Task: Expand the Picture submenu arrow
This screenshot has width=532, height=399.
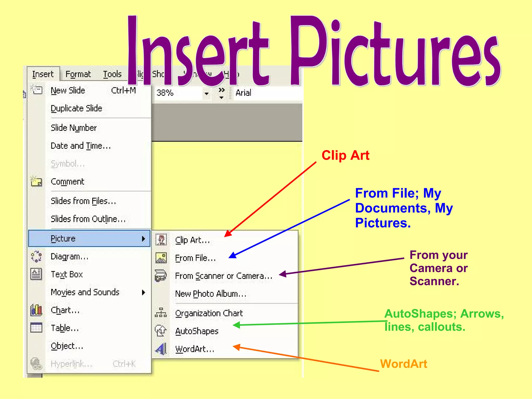Action: 143,238
